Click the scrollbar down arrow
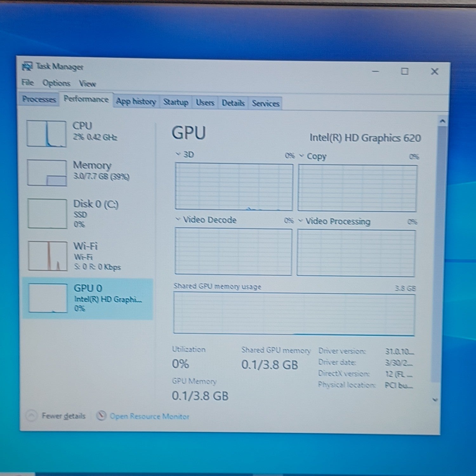 pos(435,400)
